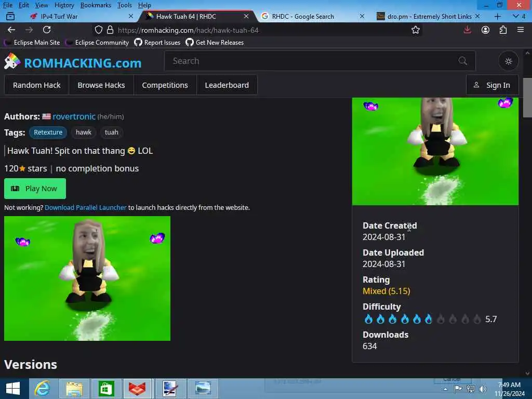Click the green Play Now button
Screen dimensions: 532x399
coord(35,189)
